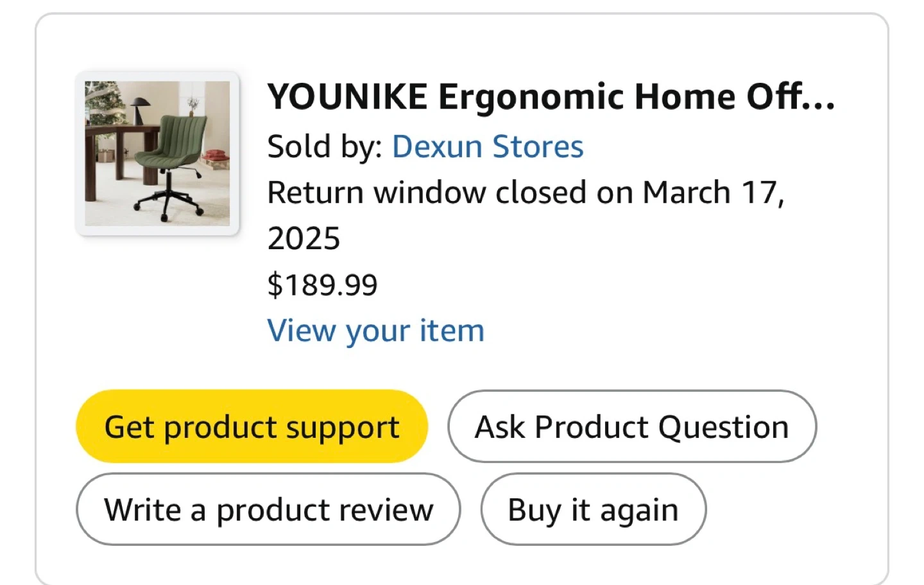
Task: Click the Christmas tree in product photo
Action: click(x=104, y=103)
